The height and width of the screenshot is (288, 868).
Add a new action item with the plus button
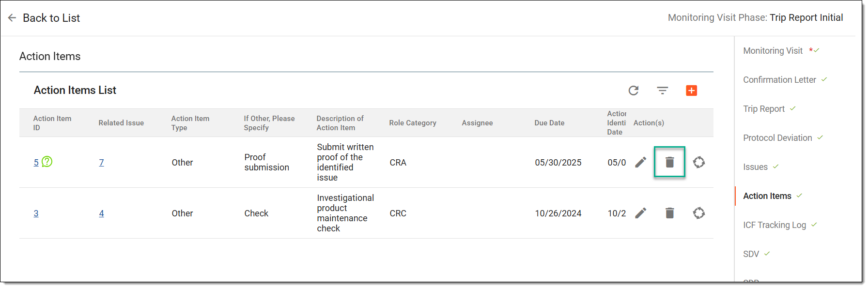[692, 91]
